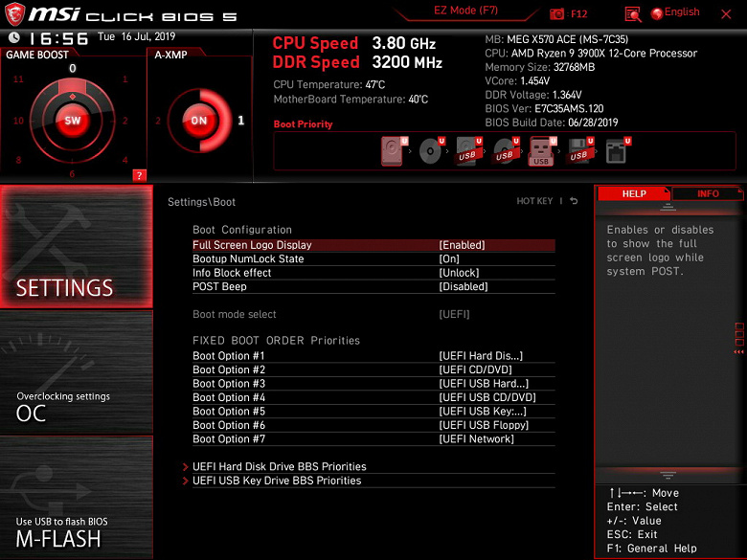Click the date Tue 16 Jul, 2019

coord(136,36)
